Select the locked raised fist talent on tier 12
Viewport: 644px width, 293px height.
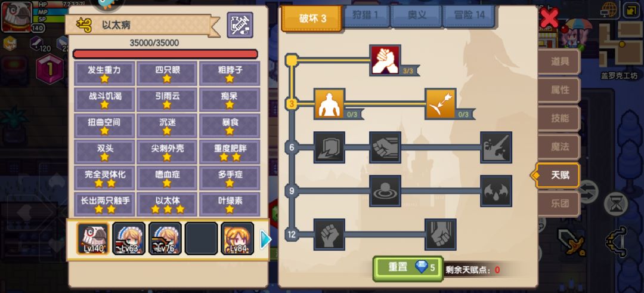pyautogui.click(x=329, y=235)
